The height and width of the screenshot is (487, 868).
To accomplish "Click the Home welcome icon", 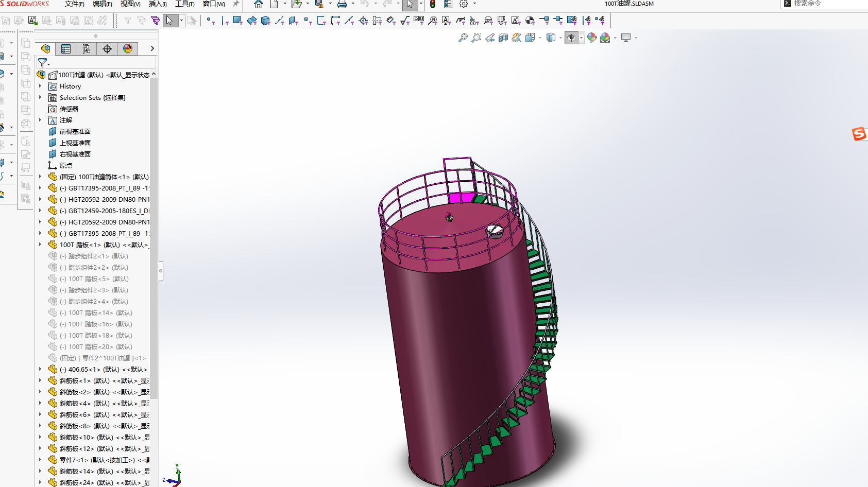I will pos(259,4).
